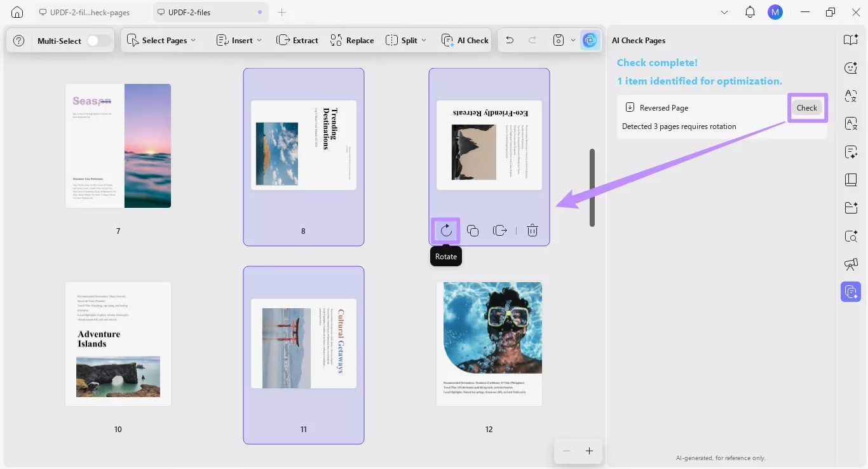Screen dimensions: 868x469
Task: Click the "AI Check Pages" panel title
Action: point(639,41)
